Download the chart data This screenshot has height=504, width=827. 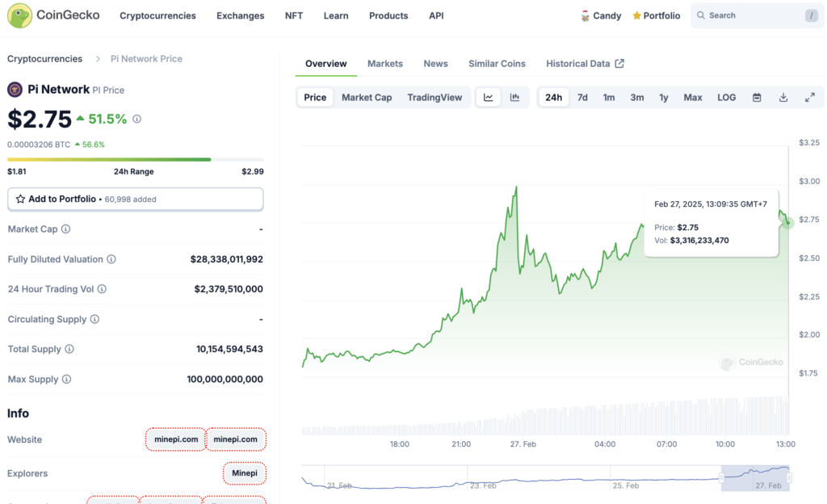[783, 98]
